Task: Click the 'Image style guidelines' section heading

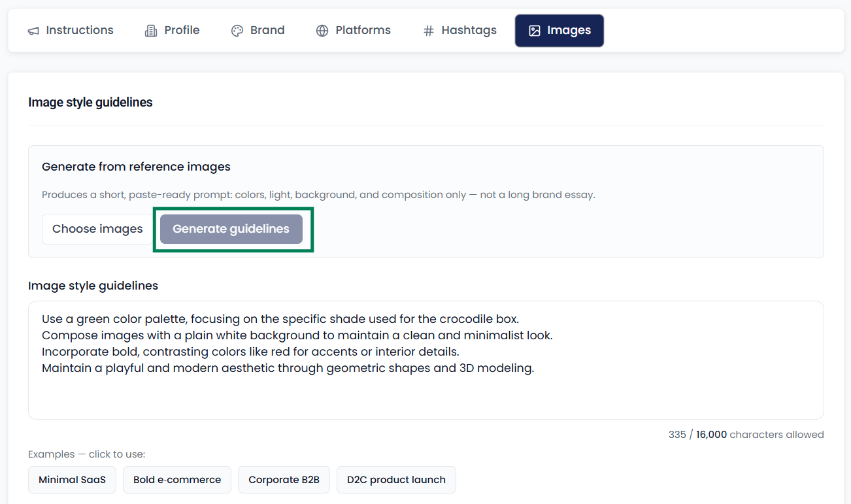Action: 90,103
